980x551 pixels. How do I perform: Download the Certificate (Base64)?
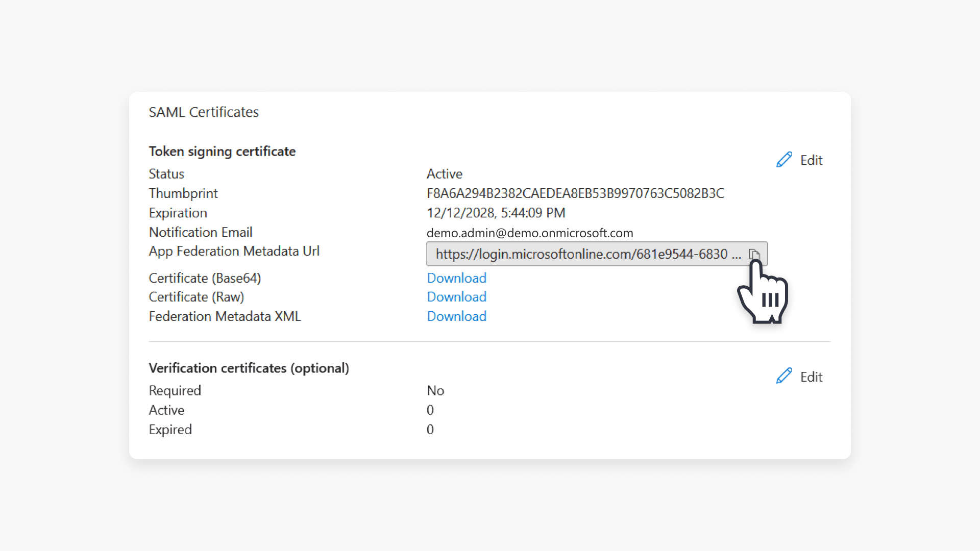456,278
